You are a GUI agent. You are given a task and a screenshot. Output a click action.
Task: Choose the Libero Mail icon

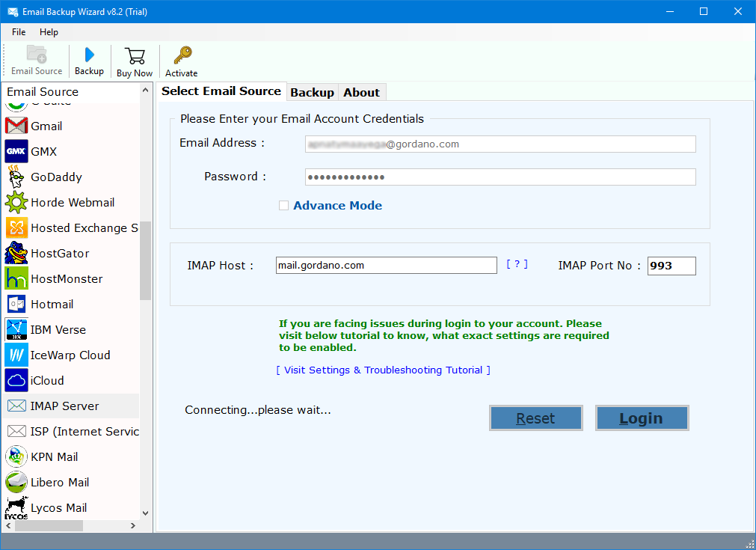pyautogui.click(x=16, y=482)
